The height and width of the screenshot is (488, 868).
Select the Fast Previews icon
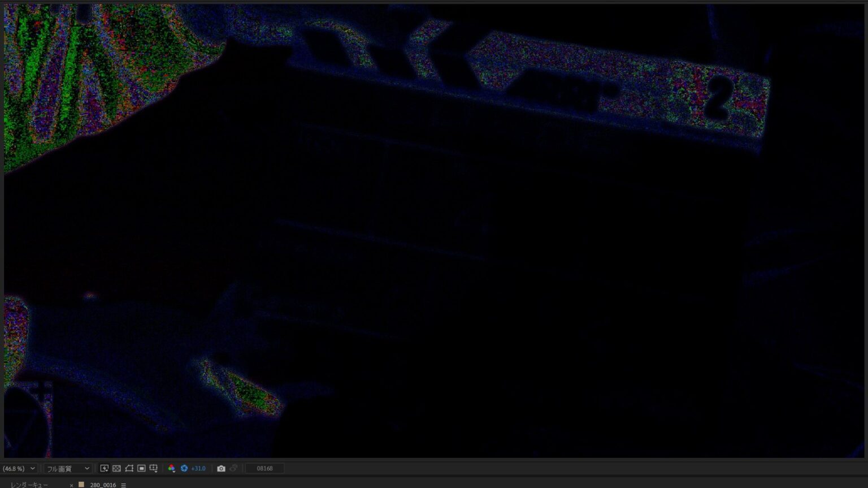(105, 468)
